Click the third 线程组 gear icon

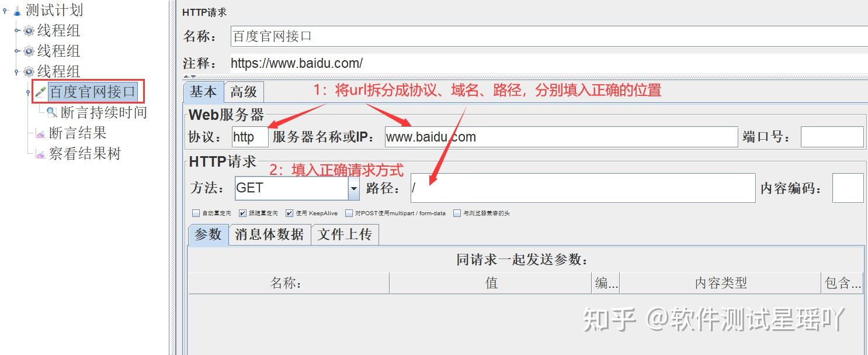(x=29, y=71)
